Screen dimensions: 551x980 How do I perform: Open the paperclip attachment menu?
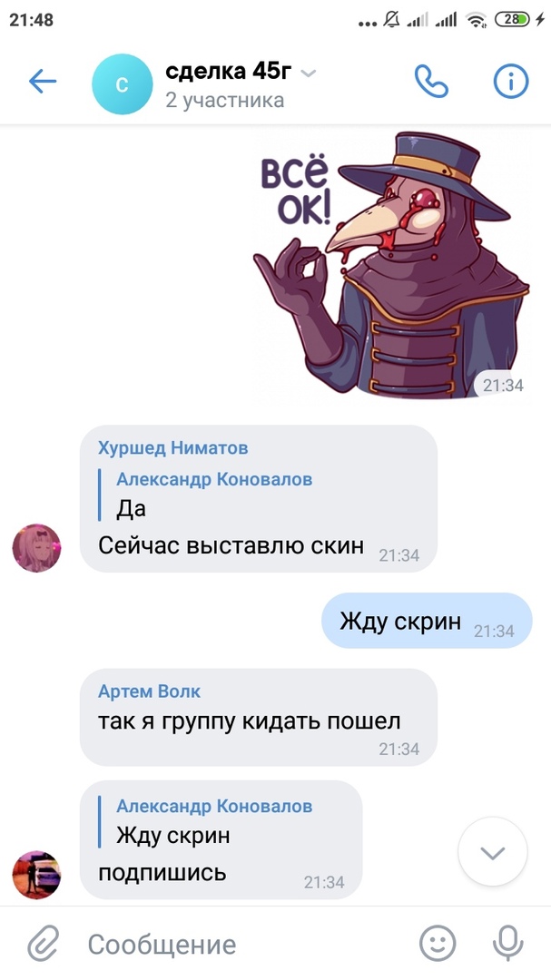coord(44,944)
